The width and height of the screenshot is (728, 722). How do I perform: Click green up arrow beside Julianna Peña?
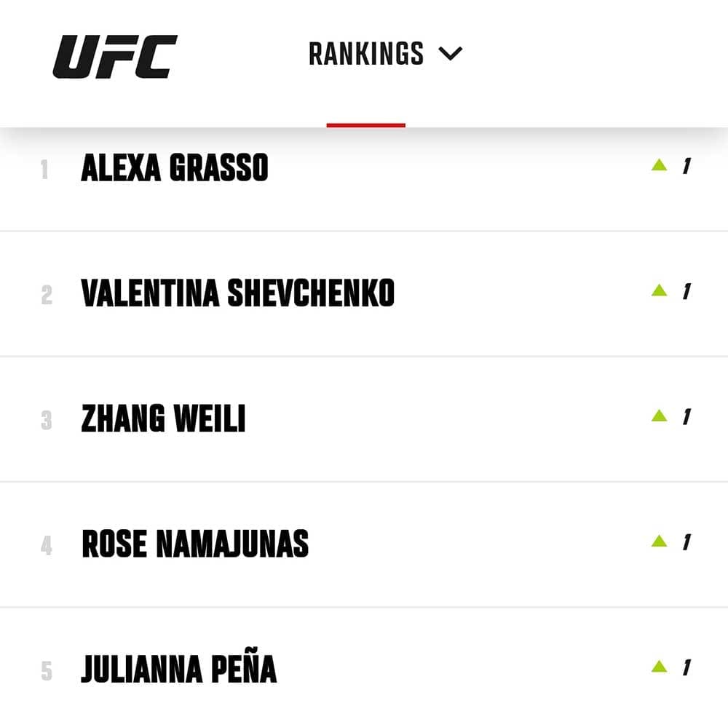pos(660,666)
